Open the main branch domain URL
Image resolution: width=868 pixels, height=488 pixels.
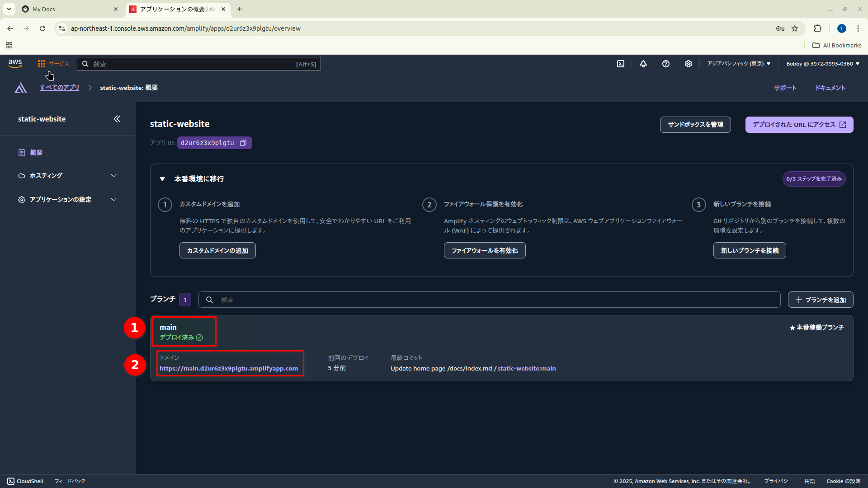click(x=230, y=368)
